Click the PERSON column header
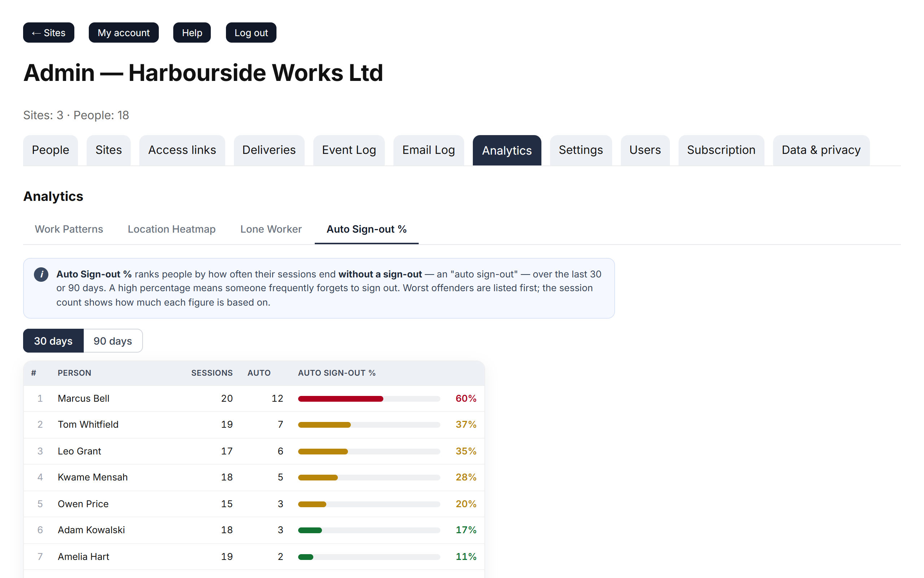This screenshot has height=578, width=924. click(x=74, y=373)
